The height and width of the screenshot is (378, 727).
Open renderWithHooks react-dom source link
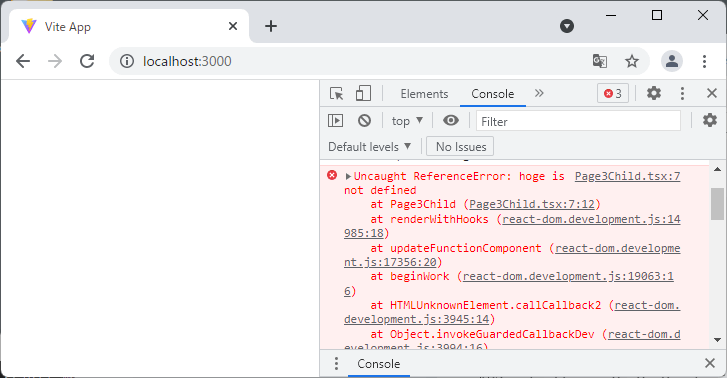(x=591, y=219)
